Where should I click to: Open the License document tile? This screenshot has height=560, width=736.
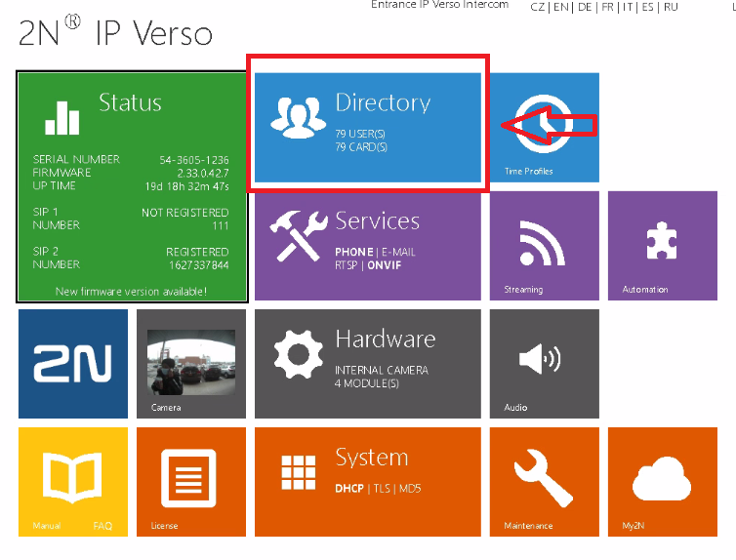[191, 482]
